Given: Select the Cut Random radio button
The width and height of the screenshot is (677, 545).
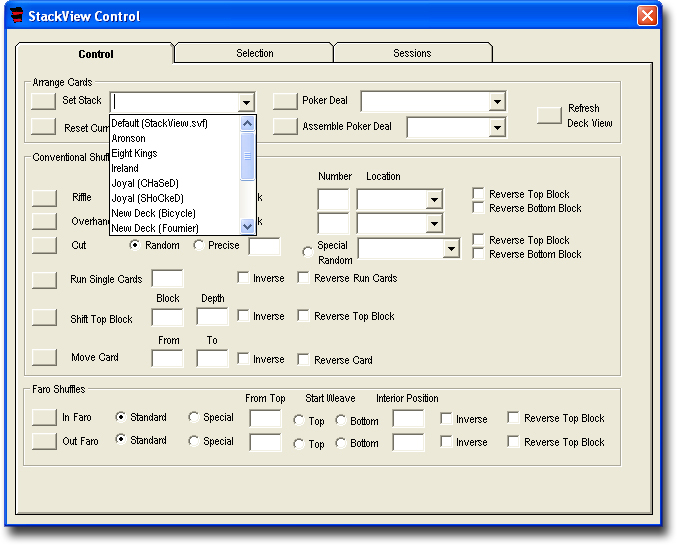Looking at the screenshot, I should [x=135, y=245].
